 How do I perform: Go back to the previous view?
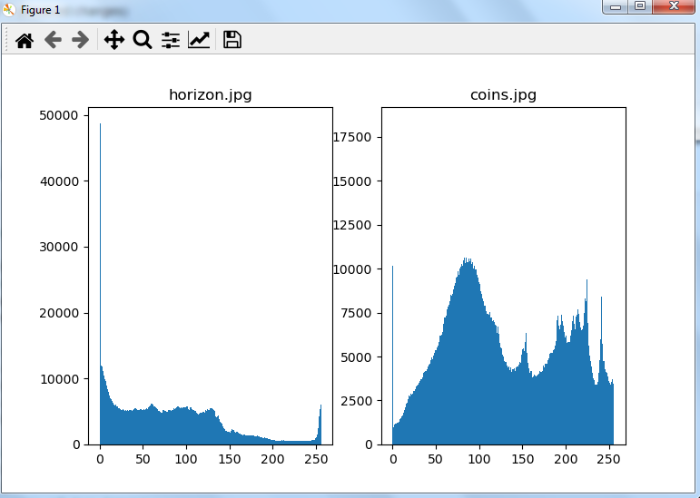pos(53,40)
